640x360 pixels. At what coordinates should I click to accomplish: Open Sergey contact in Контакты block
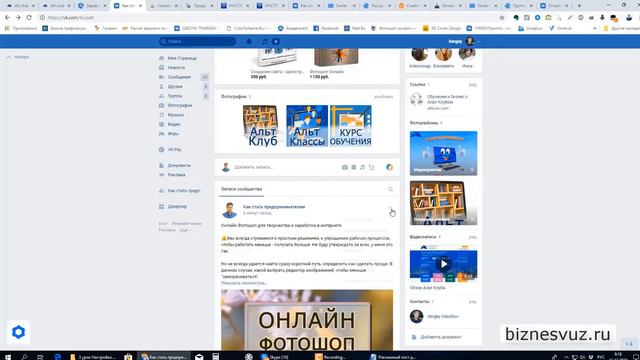442,316
